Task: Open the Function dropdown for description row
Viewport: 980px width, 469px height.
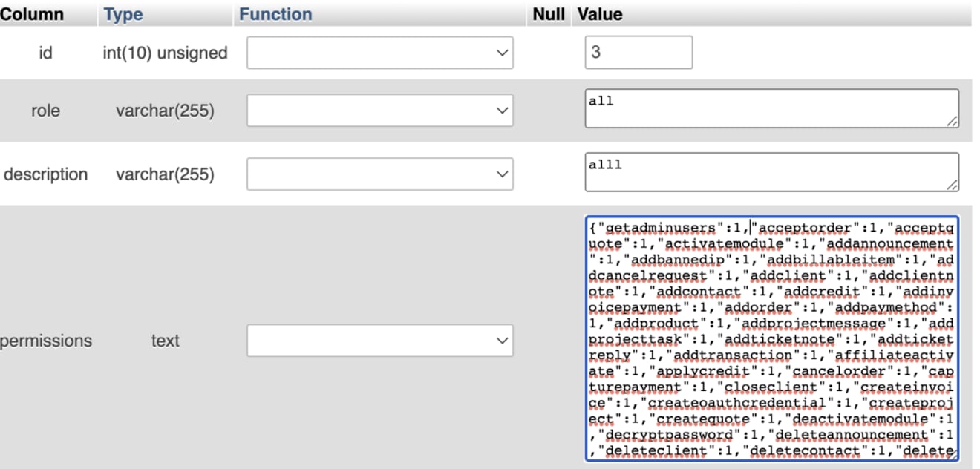Action: (x=379, y=174)
